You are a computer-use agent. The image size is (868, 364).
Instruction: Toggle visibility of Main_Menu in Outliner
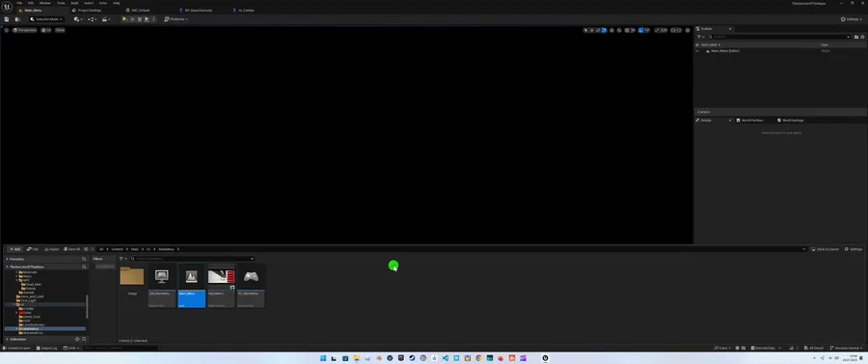coord(697,51)
